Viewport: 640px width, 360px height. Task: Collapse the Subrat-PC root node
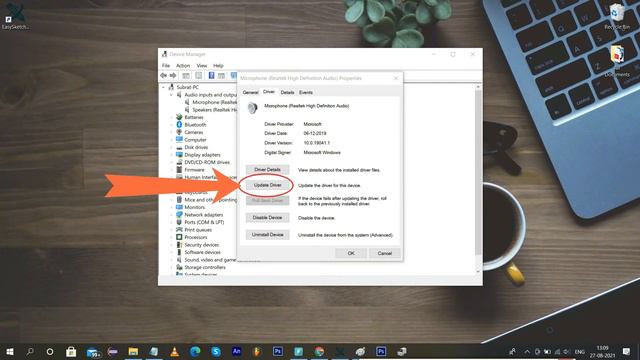(164, 87)
